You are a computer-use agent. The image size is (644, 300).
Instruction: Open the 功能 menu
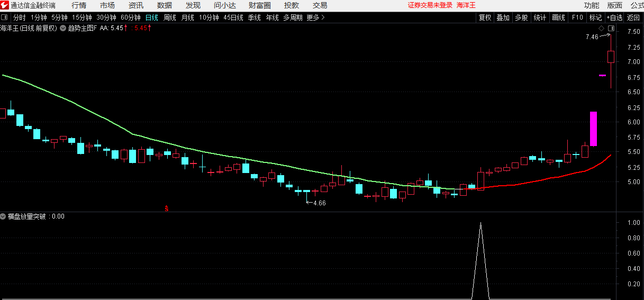pyautogui.click(x=592, y=5)
